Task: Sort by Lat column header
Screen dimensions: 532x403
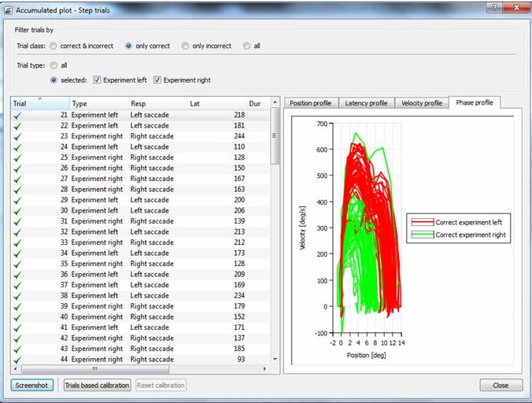Action: 216,103
